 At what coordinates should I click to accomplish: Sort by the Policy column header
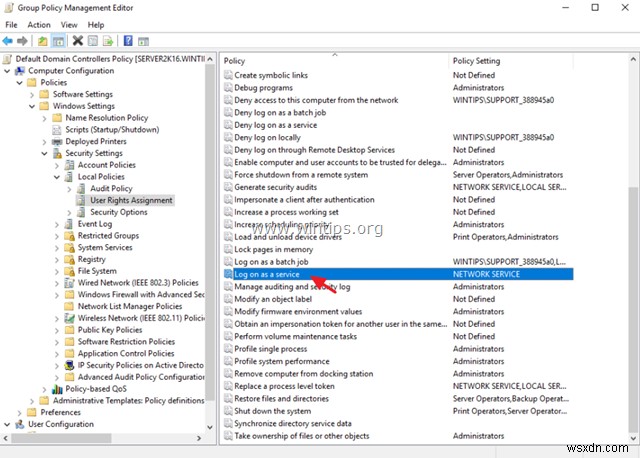[x=335, y=61]
